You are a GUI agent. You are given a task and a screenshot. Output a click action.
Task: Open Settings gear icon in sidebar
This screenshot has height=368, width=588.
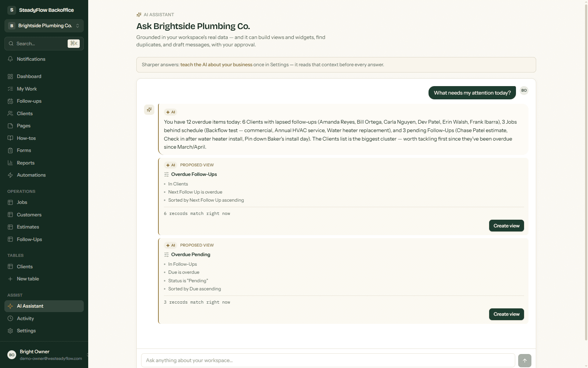click(10, 331)
